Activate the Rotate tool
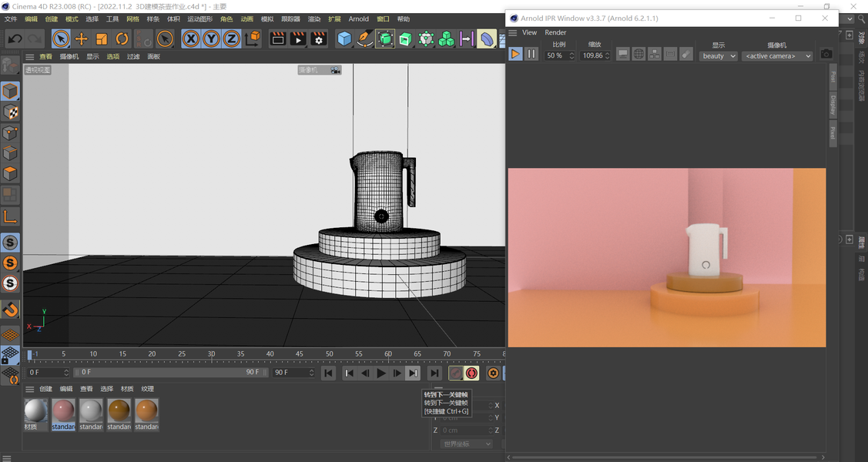The height and width of the screenshot is (462, 868). point(122,38)
